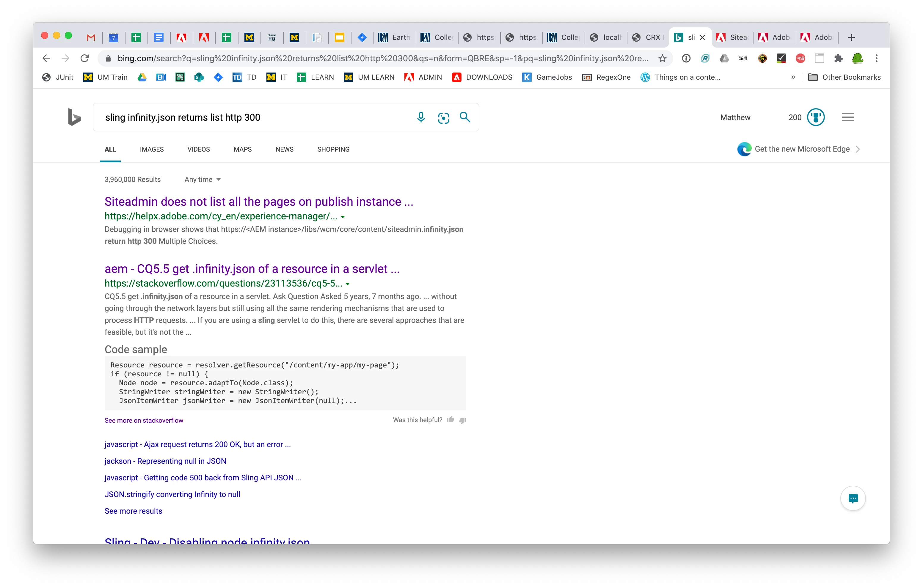923x588 pixels.
Task: Click the magnifying glass search icon
Action: pos(464,117)
